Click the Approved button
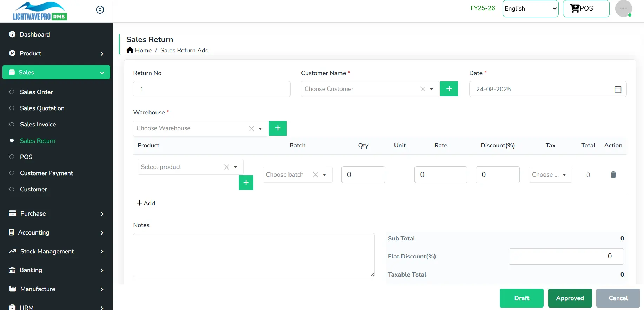 tap(570, 298)
